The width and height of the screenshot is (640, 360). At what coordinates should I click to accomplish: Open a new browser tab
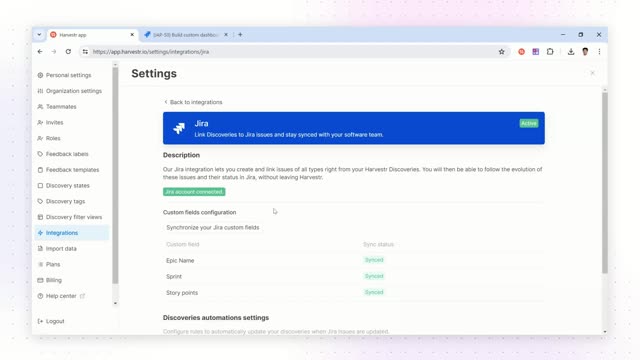click(x=240, y=35)
